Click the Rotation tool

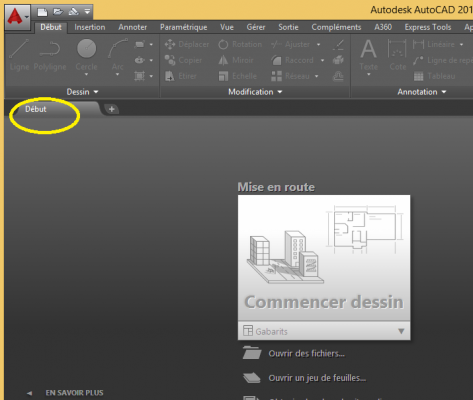(240, 44)
